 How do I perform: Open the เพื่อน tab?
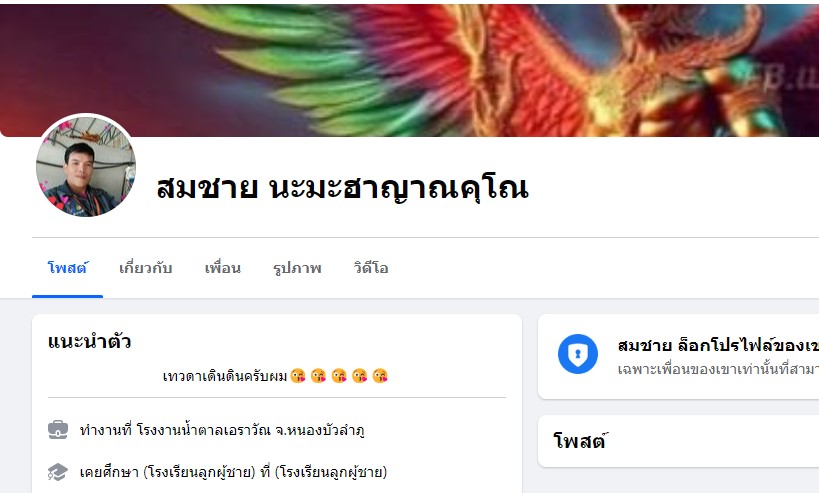(223, 268)
